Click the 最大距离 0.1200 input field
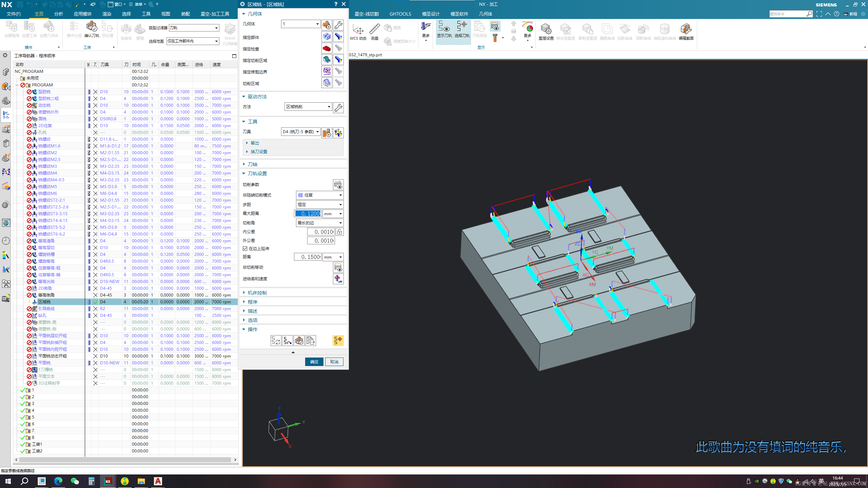The height and width of the screenshot is (488, 868). pos(308,213)
